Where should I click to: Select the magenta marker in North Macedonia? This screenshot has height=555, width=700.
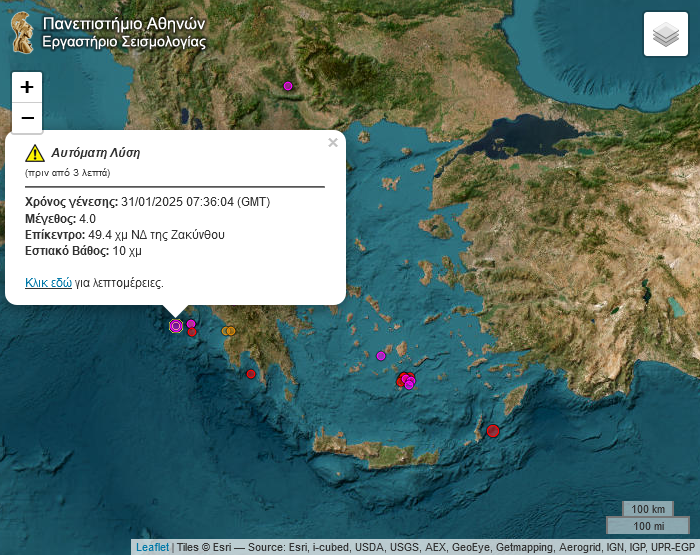(x=288, y=86)
